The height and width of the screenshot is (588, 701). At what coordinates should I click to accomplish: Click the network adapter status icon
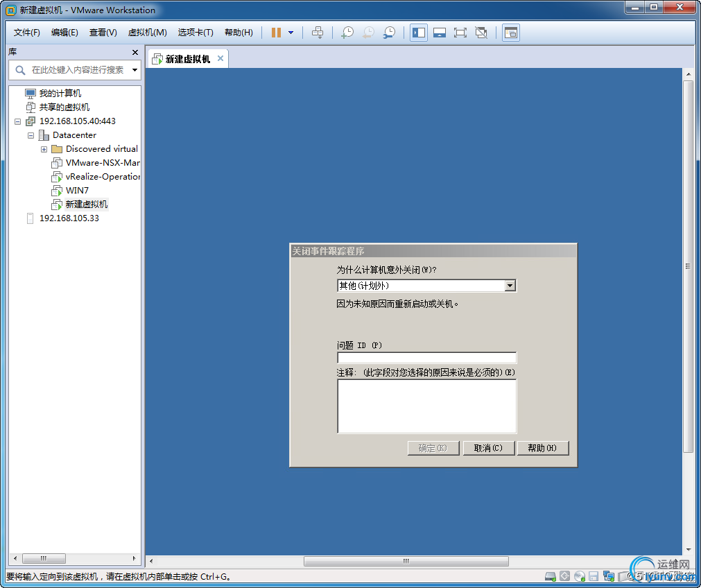pyautogui.click(x=608, y=576)
